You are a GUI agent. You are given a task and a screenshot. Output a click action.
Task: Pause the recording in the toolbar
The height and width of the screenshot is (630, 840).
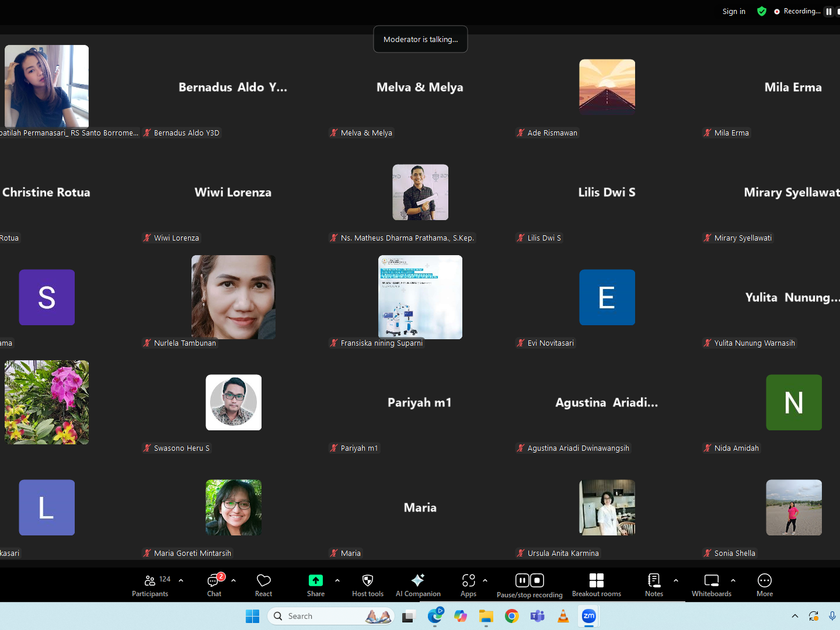click(522, 580)
